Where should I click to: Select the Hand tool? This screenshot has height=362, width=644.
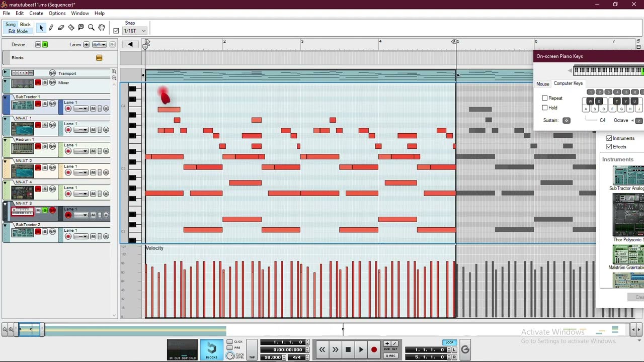click(101, 28)
